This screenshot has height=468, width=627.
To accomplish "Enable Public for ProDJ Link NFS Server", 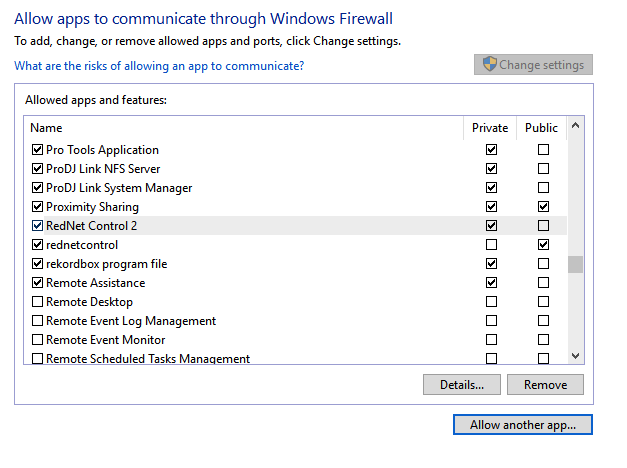I will click(x=543, y=168).
